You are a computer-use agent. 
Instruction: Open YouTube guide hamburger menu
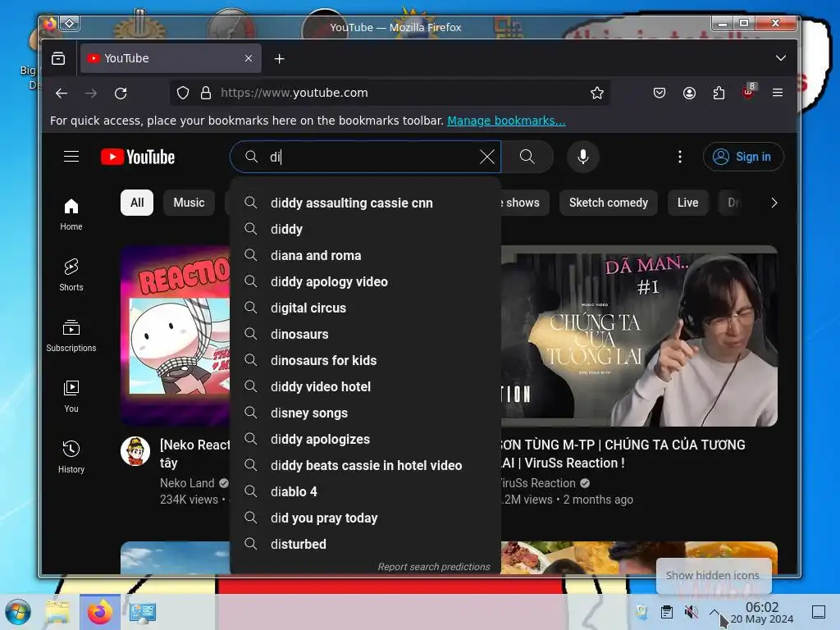(71, 157)
